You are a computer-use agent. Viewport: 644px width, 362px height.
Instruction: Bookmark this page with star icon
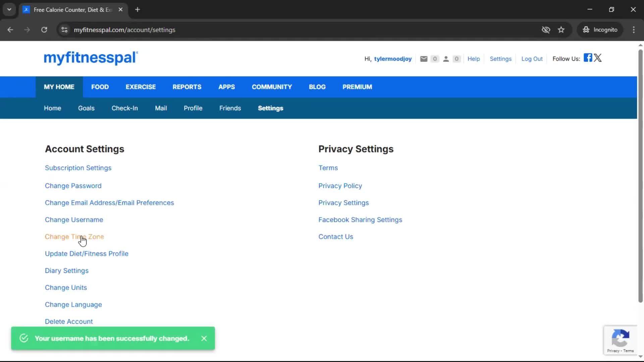click(561, 30)
